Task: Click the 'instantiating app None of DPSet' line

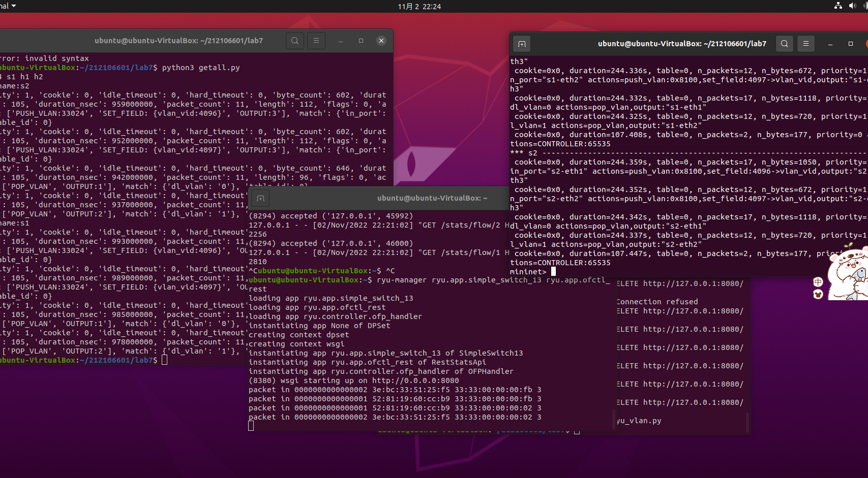Action: (x=319, y=326)
